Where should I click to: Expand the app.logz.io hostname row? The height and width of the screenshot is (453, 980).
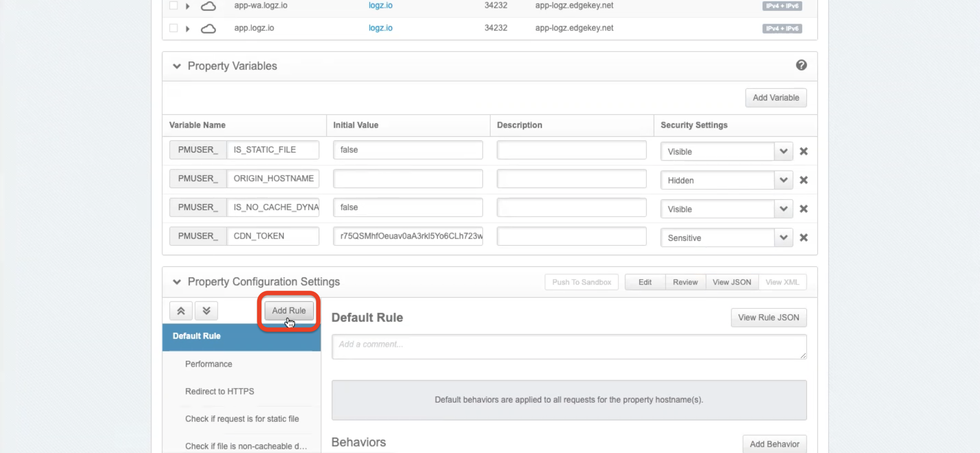click(187, 29)
